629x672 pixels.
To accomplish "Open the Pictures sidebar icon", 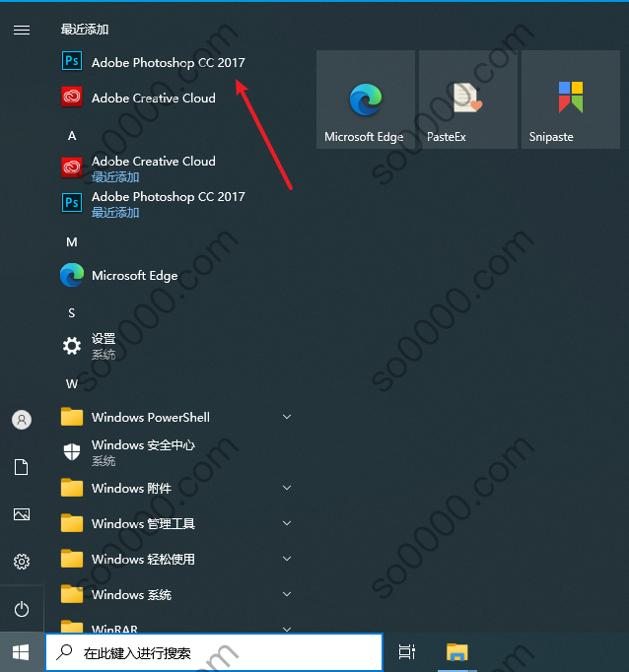I will tap(22, 514).
